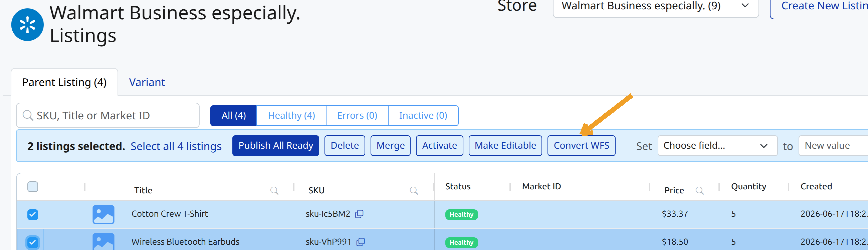Click the Market ID column header
This screenshot has height=250, width=868.
(x=541, y=186)
